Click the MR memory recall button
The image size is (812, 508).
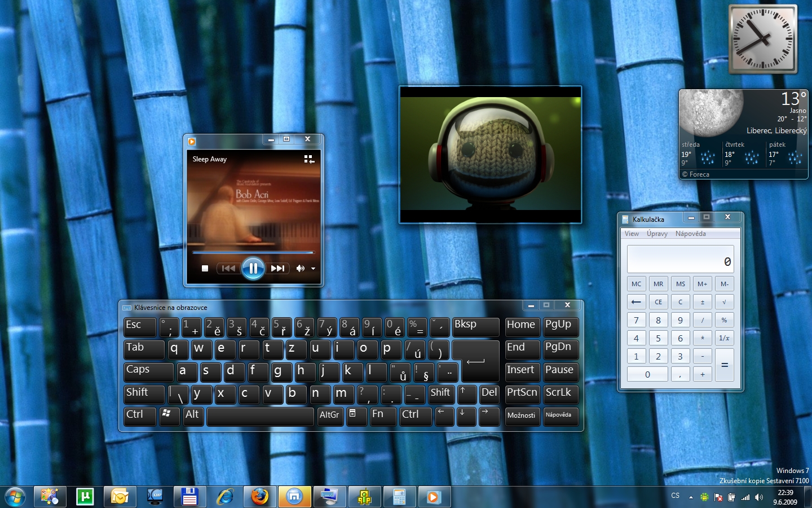[x=659, y=284]
